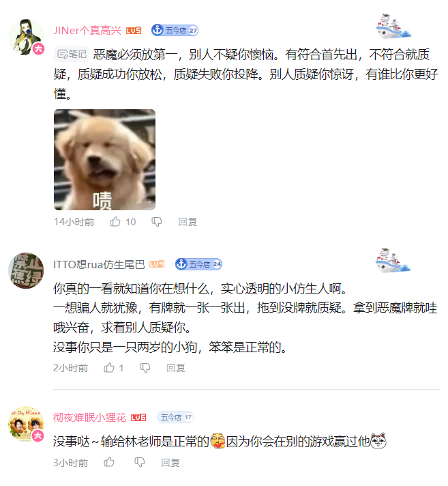The image size is (448, 486).
Task: Like the ITTO想rua仿生尾巴 comment
Action: click(x=109, y=368)
